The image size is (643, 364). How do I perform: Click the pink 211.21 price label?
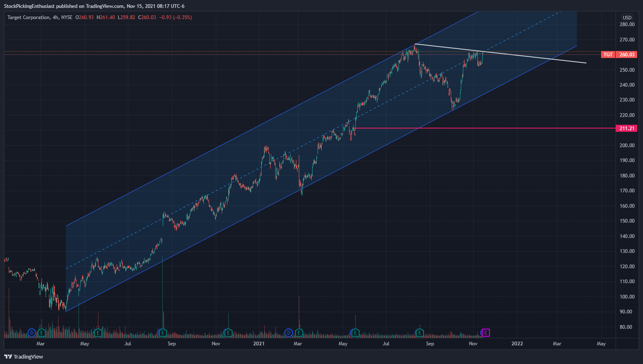(627, 129)
